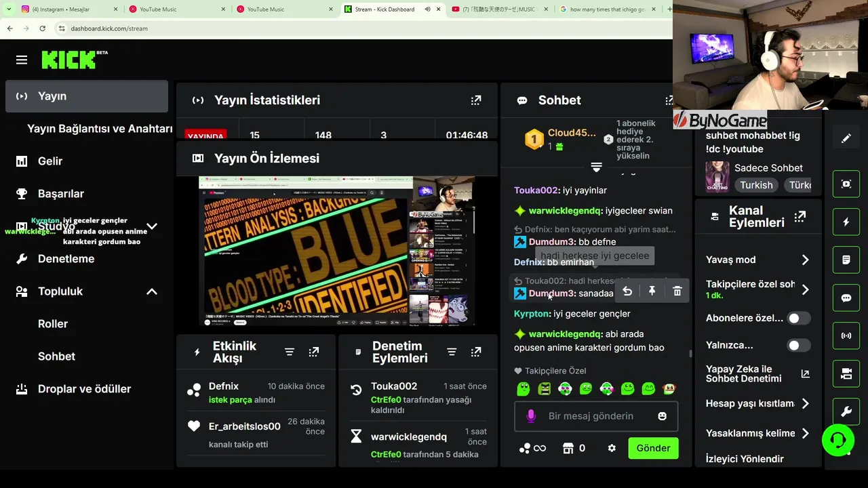Open the green headset support button
868x488 pixels.
[x=838, y=441]
